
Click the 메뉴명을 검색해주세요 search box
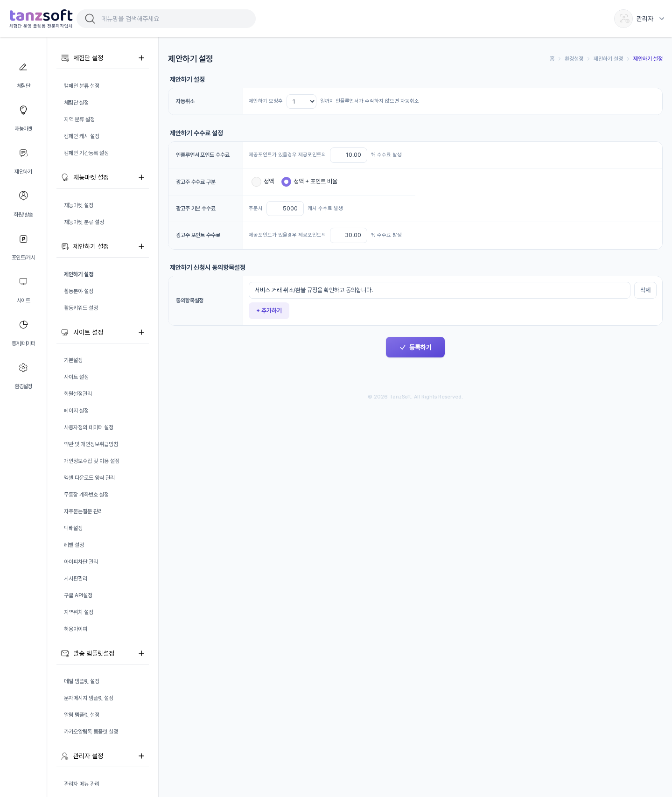pyautogui.click(x=166, y=19)
